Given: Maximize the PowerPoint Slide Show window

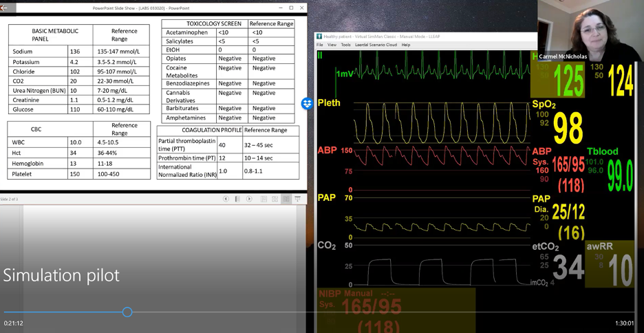Looking at the screenshot, I should (291, 8).
